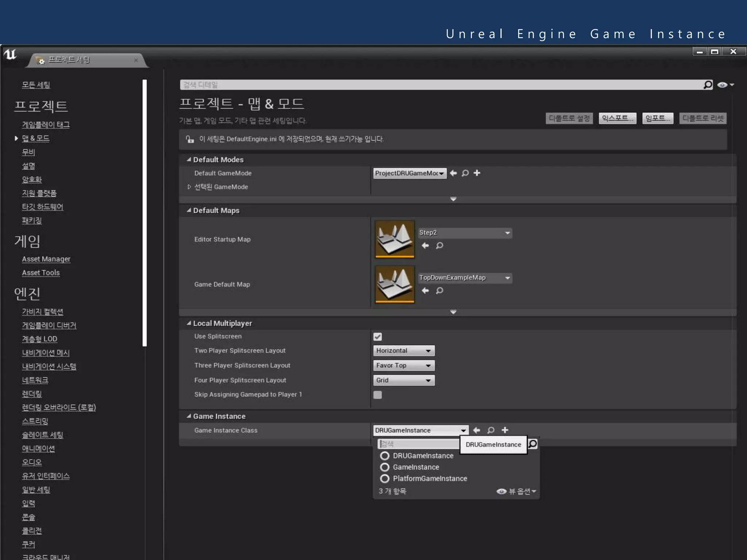Click the 익스포트... button
This screenshot has height=560, width=747.
coord(617,118)
